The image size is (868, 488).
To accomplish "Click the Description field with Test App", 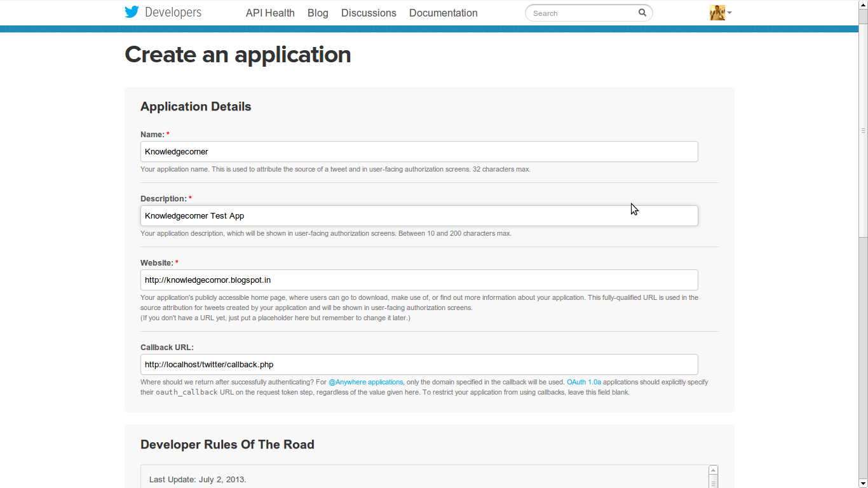I will point(419,215).
